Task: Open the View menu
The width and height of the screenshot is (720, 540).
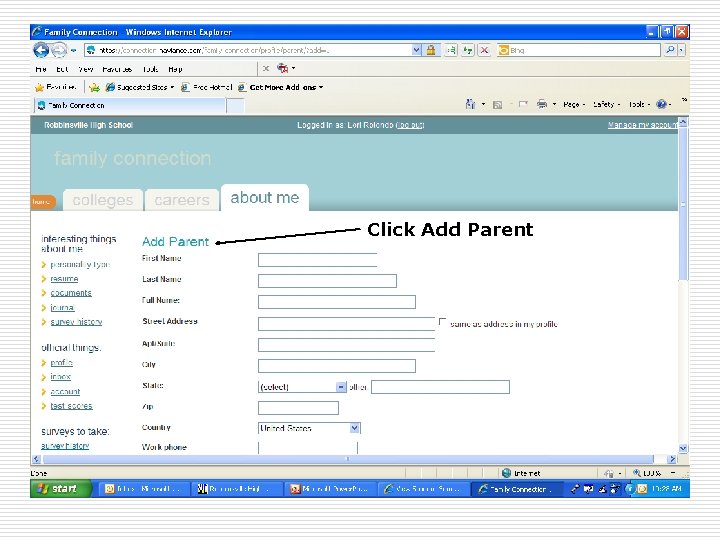Action: point(85,69)
